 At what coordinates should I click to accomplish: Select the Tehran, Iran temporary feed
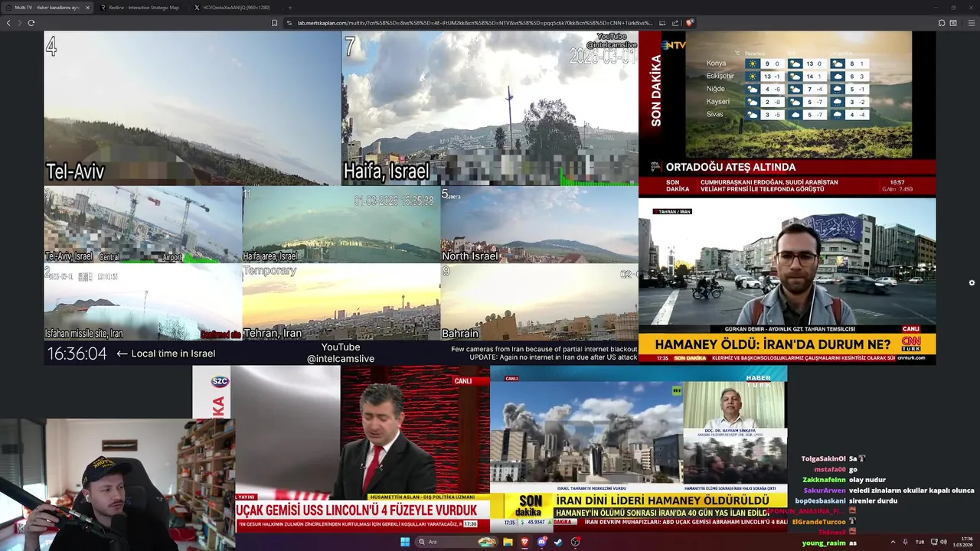pyautogui.click(x=341, y=302)
